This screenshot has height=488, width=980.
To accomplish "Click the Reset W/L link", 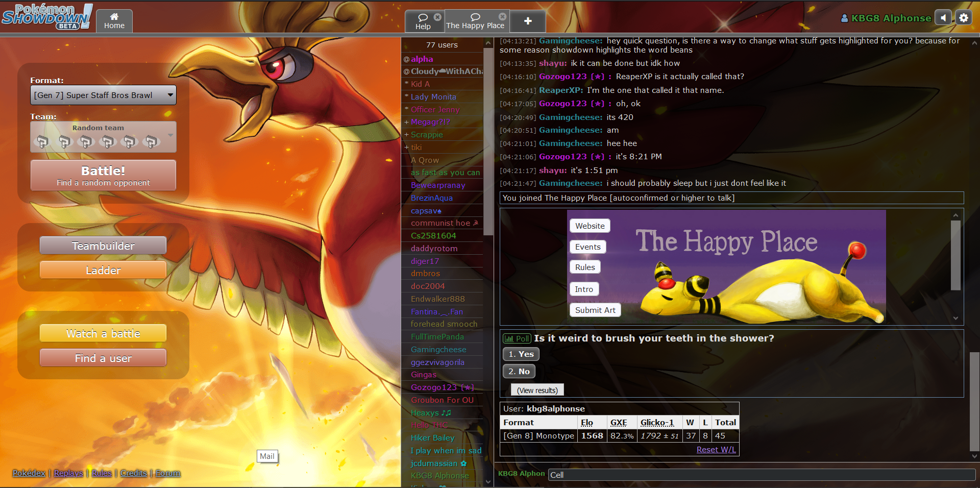I will (x=716, y=449).
